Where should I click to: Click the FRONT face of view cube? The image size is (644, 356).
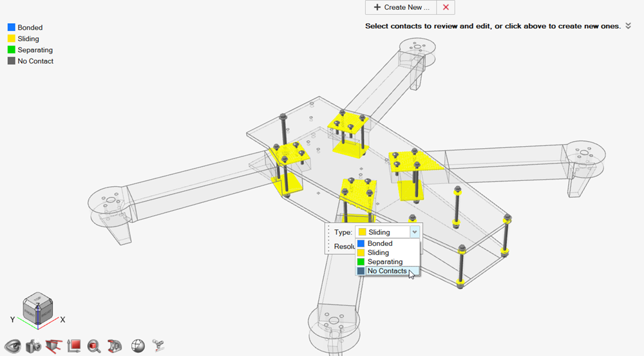pos(30,313)
